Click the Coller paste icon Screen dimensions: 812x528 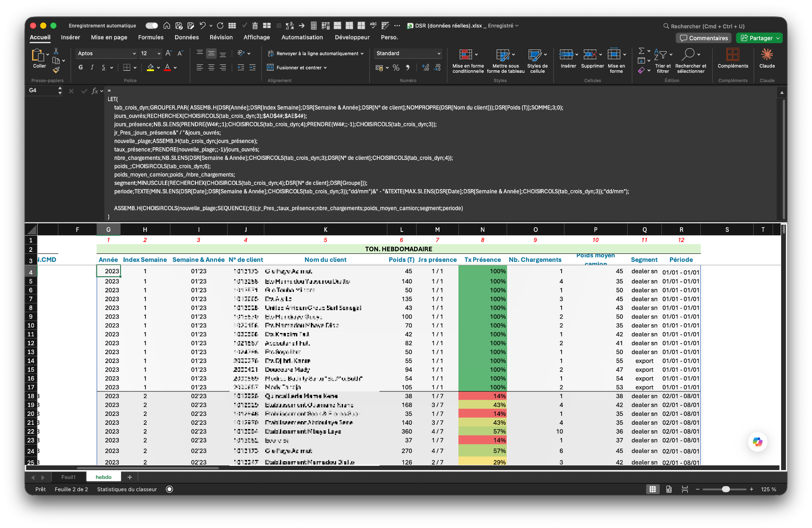38,55
